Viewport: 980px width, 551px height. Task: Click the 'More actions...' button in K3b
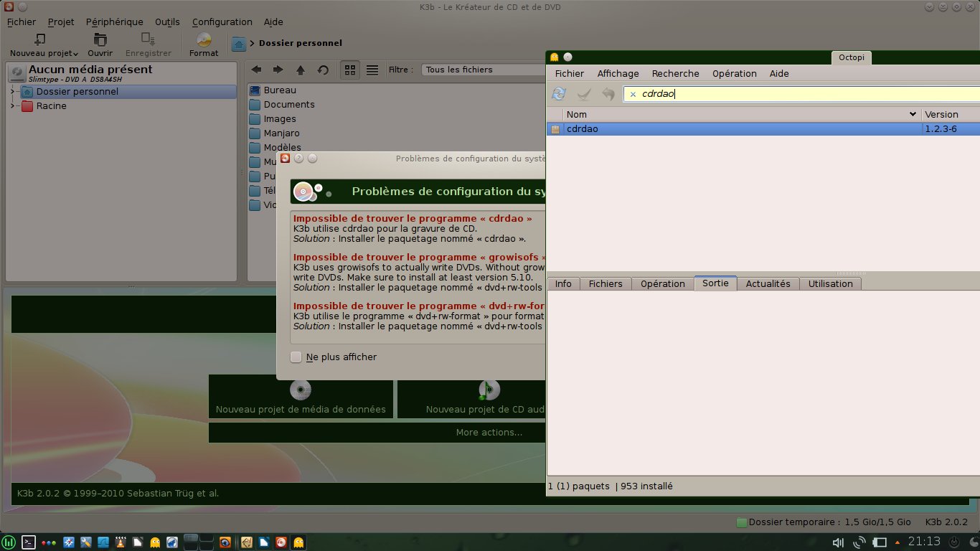pos(377,433)
